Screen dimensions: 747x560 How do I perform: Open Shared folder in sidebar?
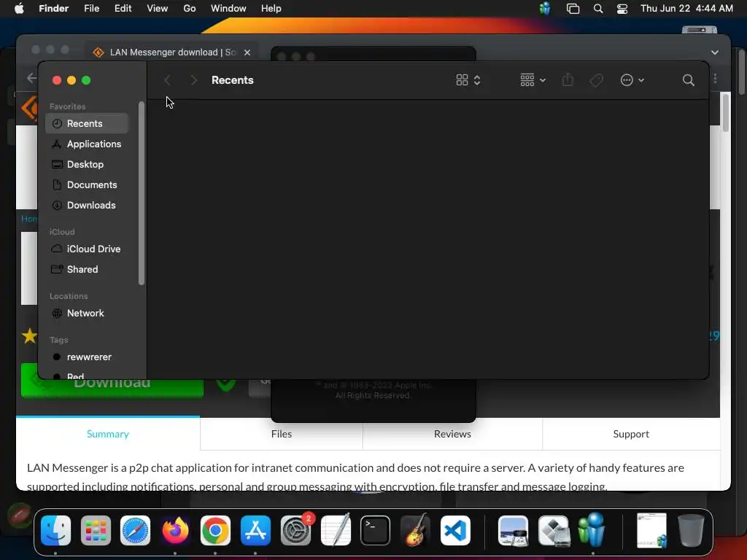(87, 270)
